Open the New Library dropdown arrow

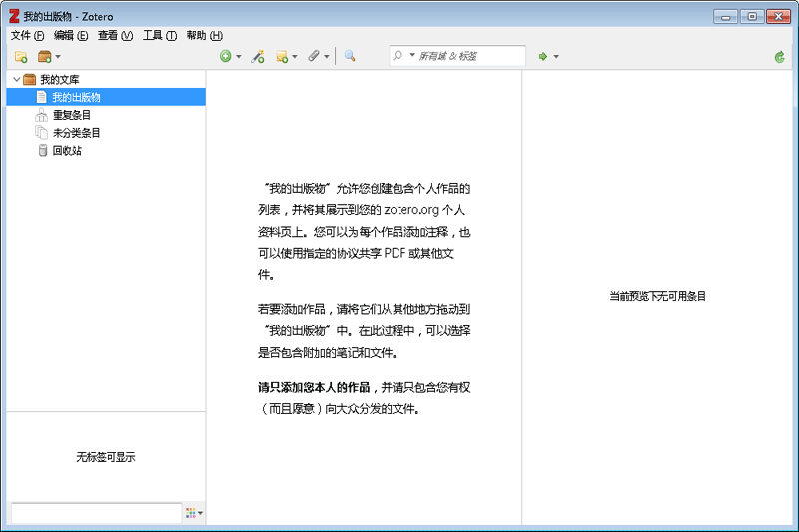58,57
